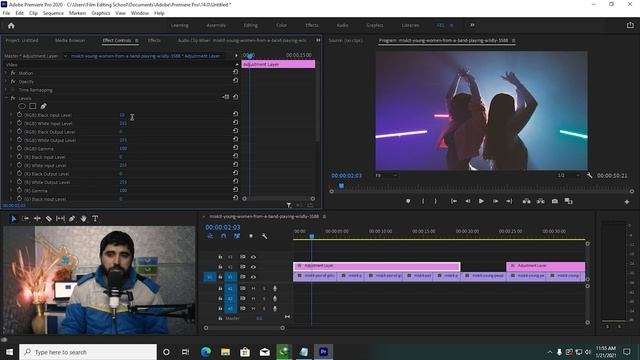Click the Extract button
This screenshot has width=640, height=360.
[540, 201]
